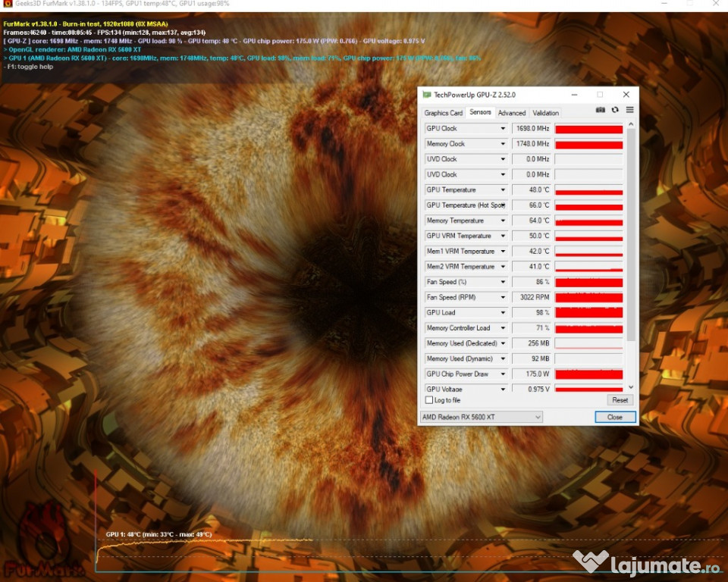This screenshot has width=728, height=582.
Task: Click the GPU-Z app icon in title bar
Action: tap(427, 95)
